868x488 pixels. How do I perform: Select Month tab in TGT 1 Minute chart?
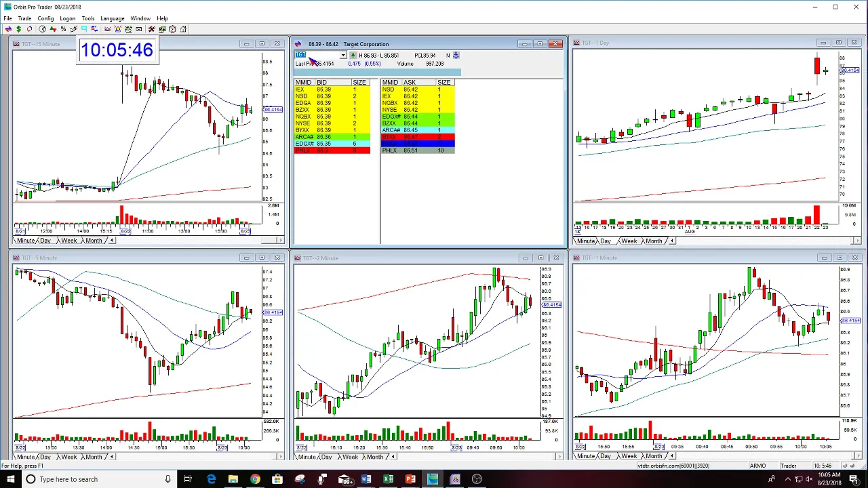pos(654,457)
